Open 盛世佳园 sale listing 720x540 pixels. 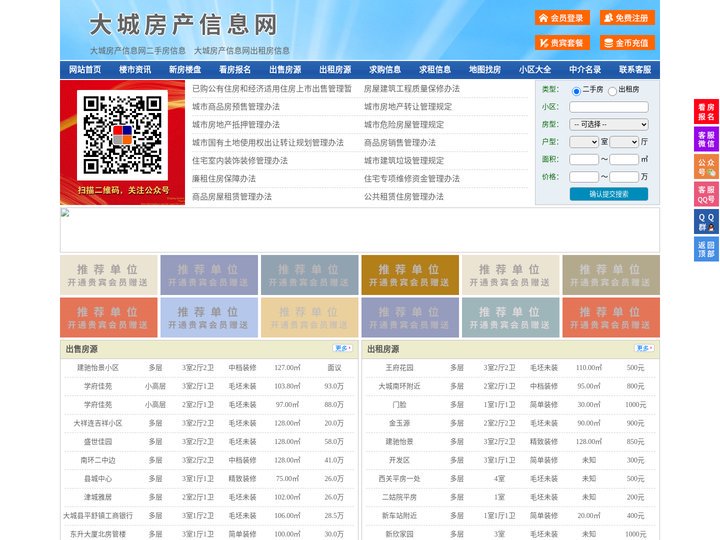98,442
